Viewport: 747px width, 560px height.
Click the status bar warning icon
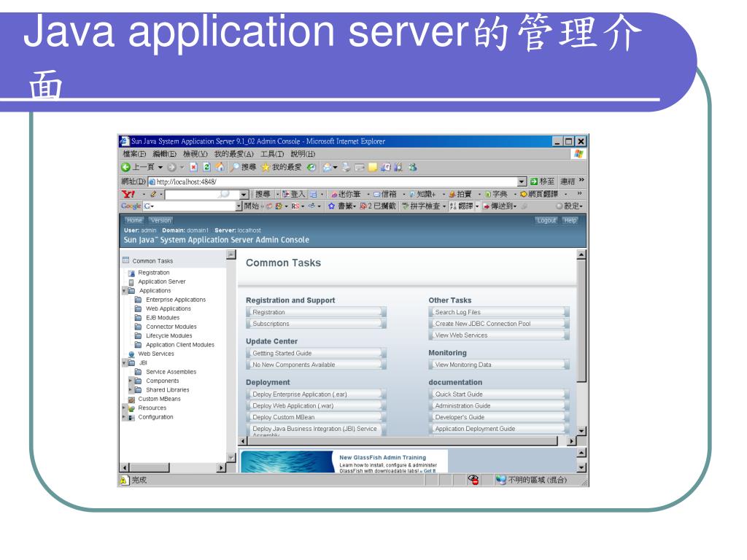click(x=124, y=480)
